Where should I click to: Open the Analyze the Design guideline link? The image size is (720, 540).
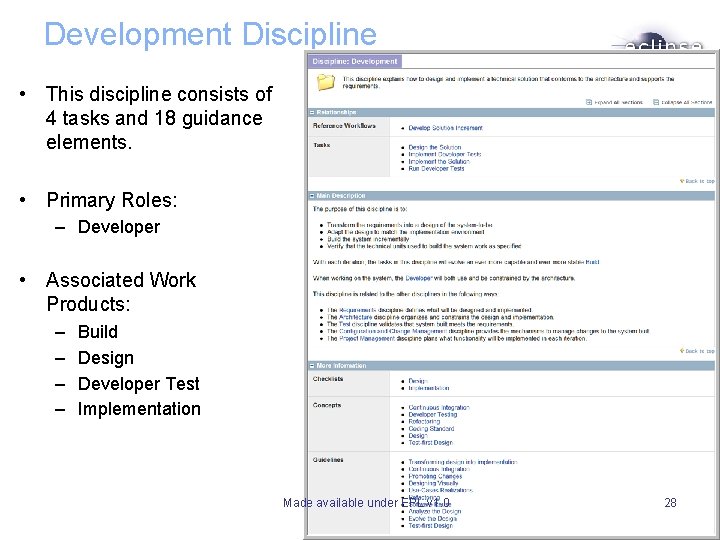(x=434, y=512)
